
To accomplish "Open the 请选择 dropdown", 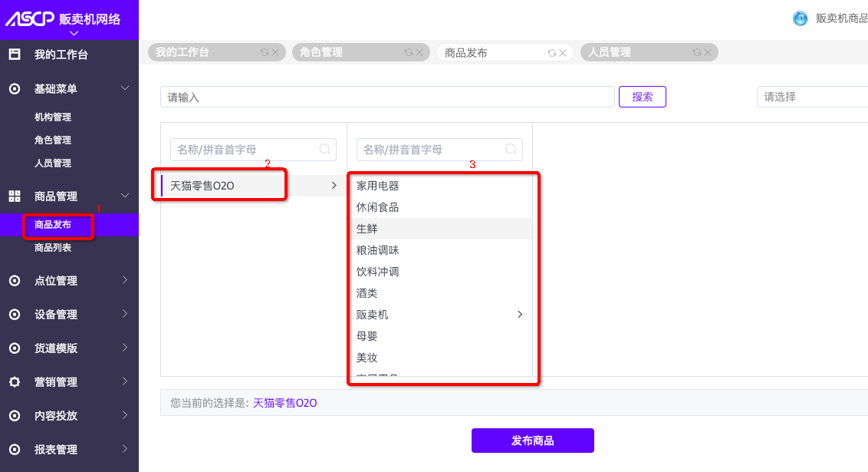I will pyautogui.click(x=812, y=97).
